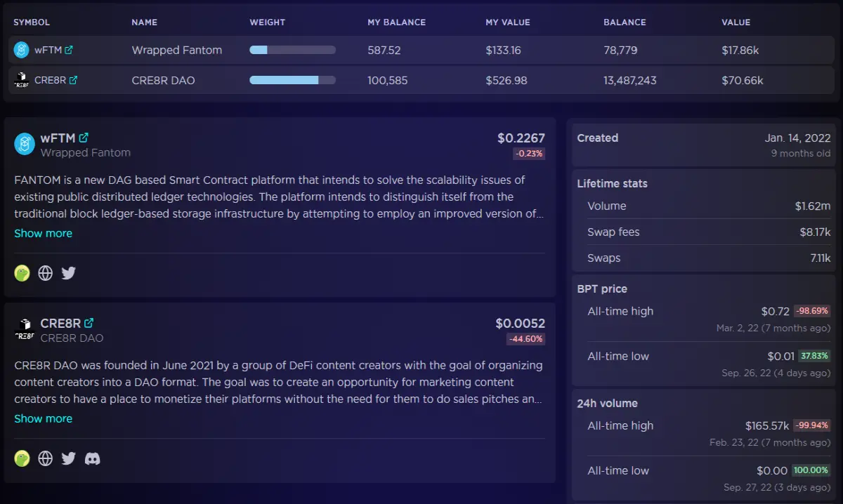Image resolution: width=843 pixels, height=504 pixels.
Task: Click the MY VALUE column header
Action: pyautogui.click(x=508, y=22)
